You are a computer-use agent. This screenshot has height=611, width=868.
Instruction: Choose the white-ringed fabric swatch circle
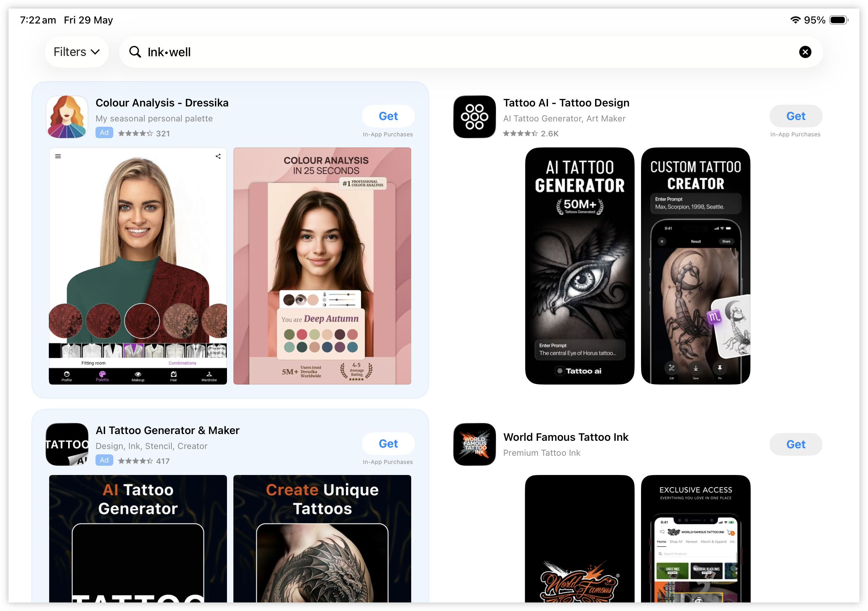(x=142, y=320)
